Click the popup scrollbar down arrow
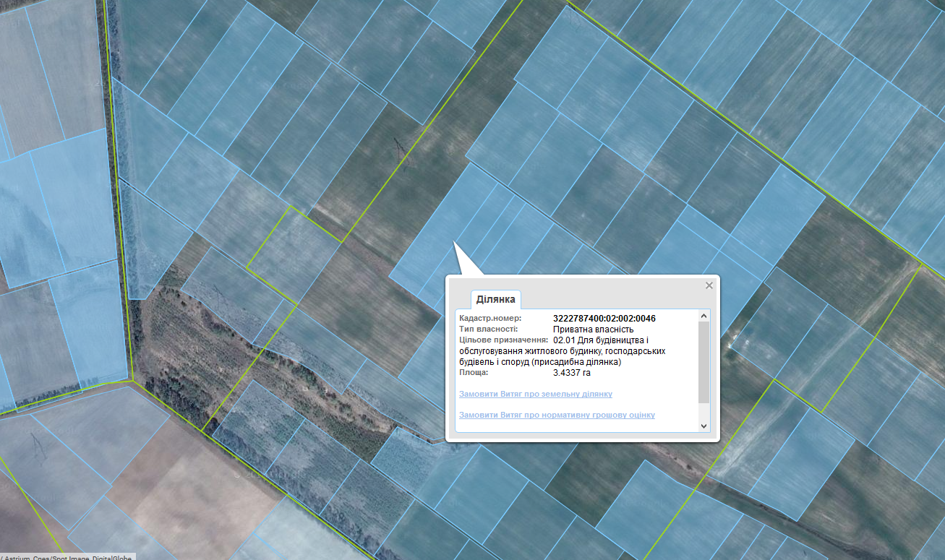Screen dimensions: 945x560 (704, 426)
